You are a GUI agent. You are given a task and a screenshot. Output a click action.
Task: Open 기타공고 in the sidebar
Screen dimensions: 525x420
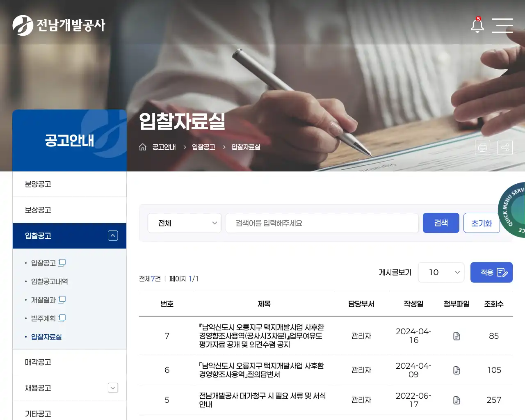point(69,411)
